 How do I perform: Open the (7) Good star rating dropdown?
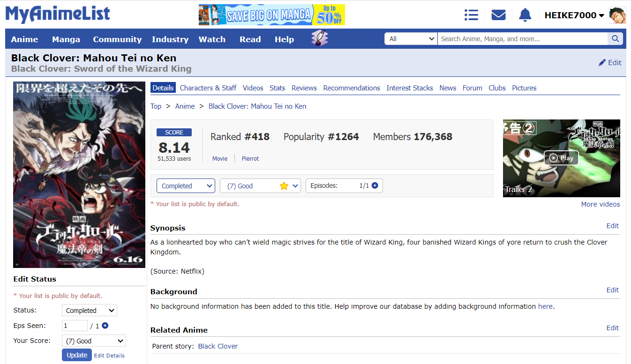click(260, 186)
